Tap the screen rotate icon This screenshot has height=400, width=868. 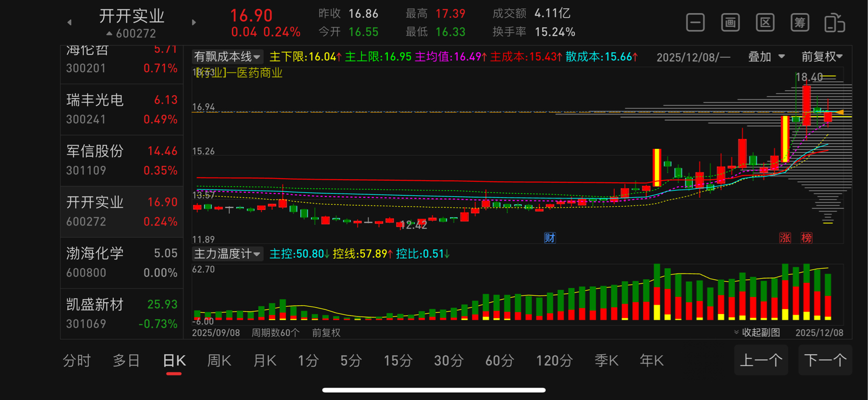pos(834,23)
